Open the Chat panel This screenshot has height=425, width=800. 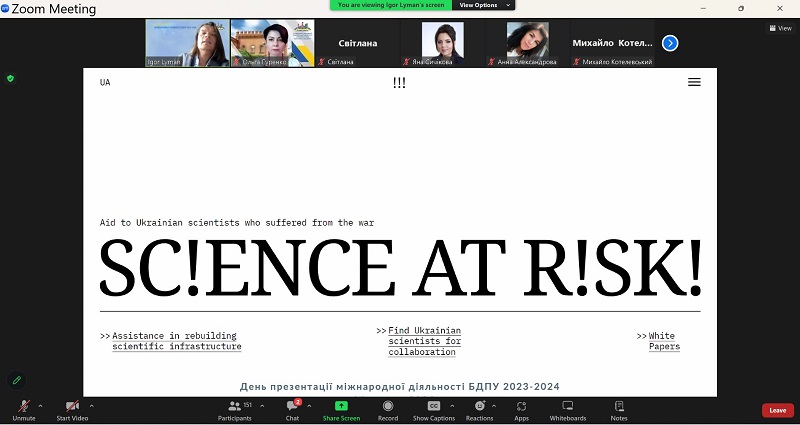coord(292,408)
